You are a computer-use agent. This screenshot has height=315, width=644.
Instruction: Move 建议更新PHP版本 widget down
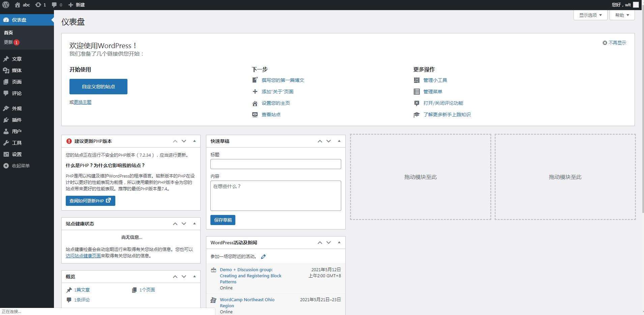coord(184,141)
